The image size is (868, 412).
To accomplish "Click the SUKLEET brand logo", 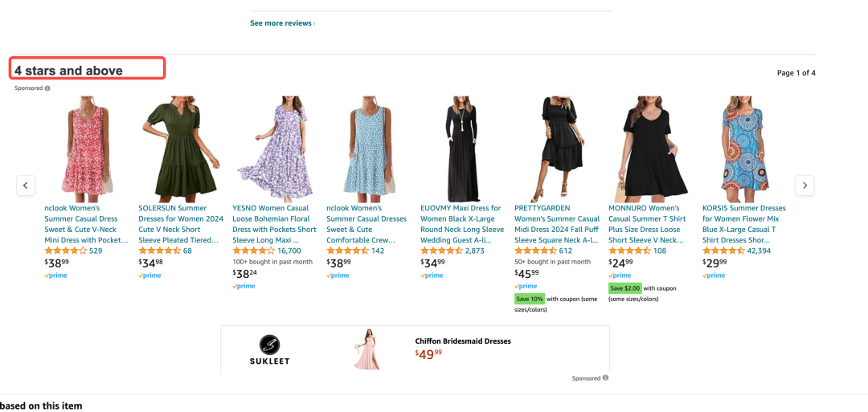I will [270, 349].
